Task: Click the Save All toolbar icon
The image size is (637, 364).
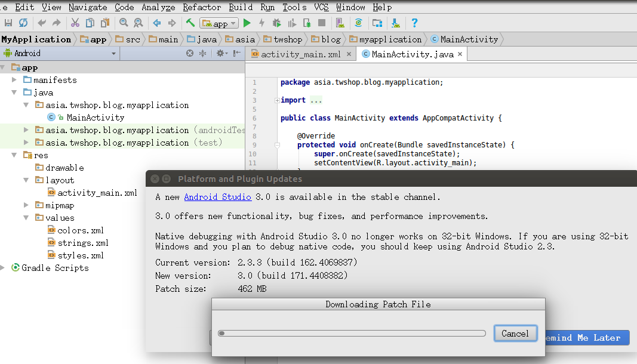Action: [8, 23]
